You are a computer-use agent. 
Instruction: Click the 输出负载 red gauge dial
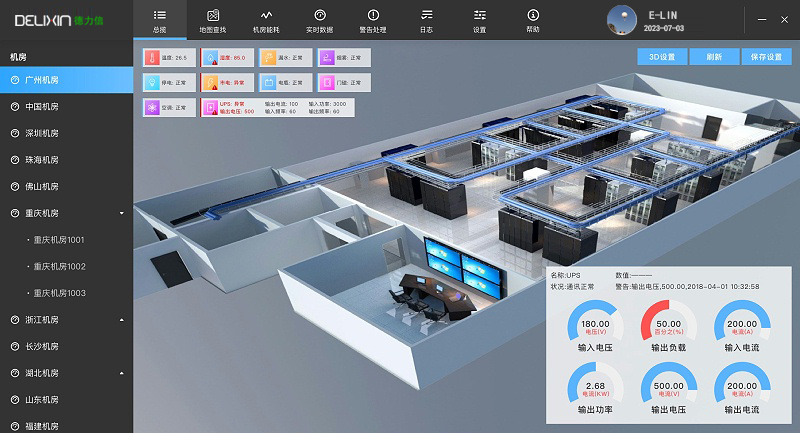click(667, 325)
